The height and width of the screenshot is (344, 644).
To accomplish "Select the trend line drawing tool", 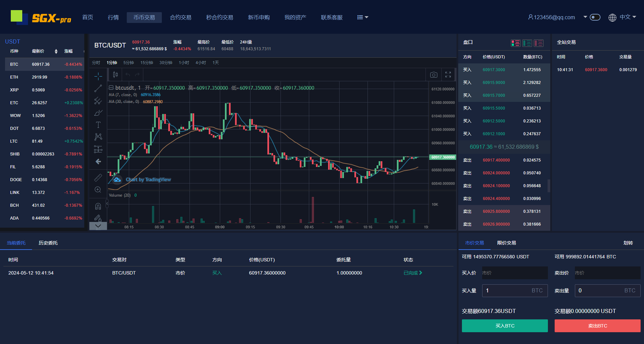I will 98,88.
